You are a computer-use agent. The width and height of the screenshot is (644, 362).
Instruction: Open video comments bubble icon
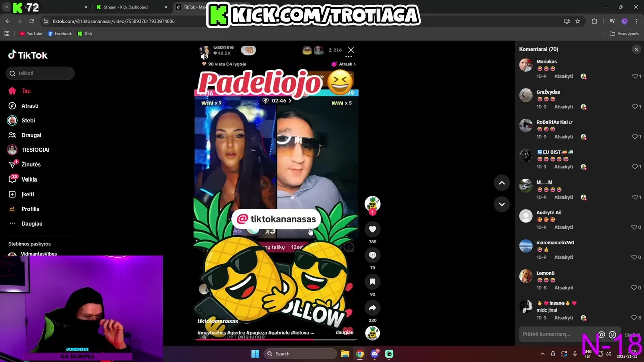click(x=372, y=255)
